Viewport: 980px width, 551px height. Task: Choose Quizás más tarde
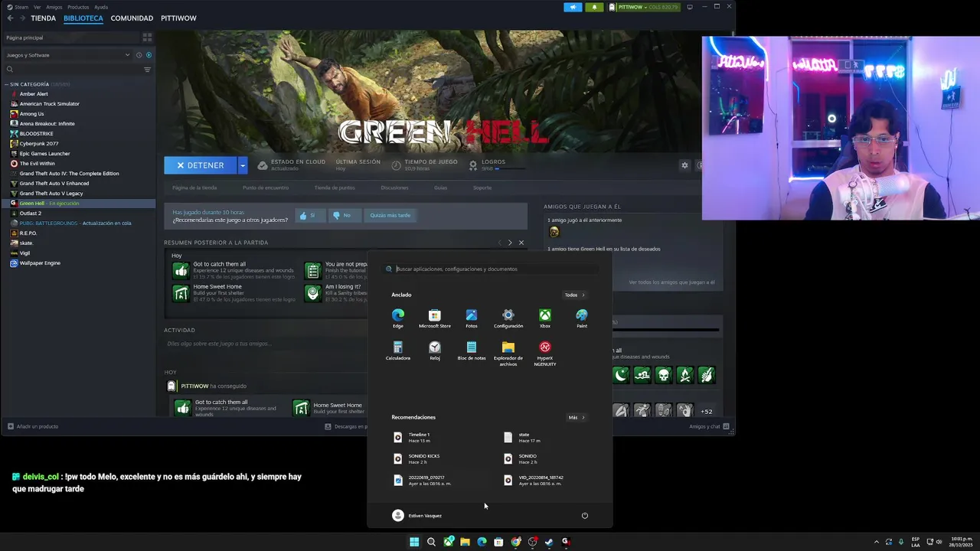390,215
